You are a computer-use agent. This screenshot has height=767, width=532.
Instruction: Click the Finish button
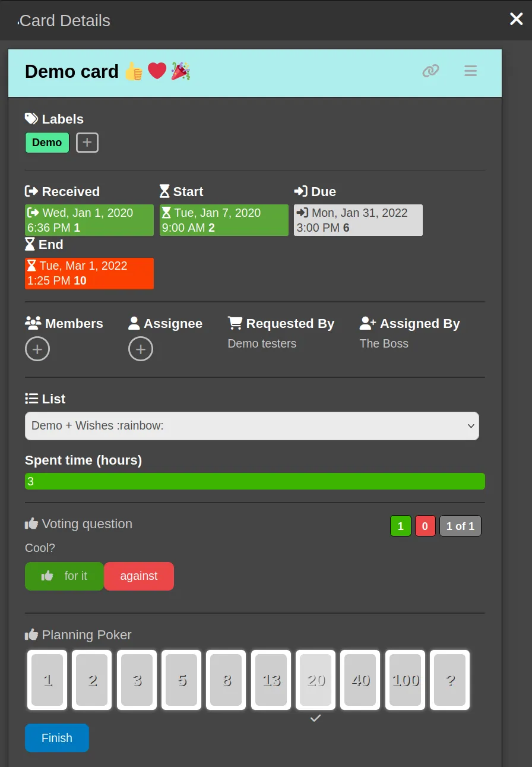[57, 738]
